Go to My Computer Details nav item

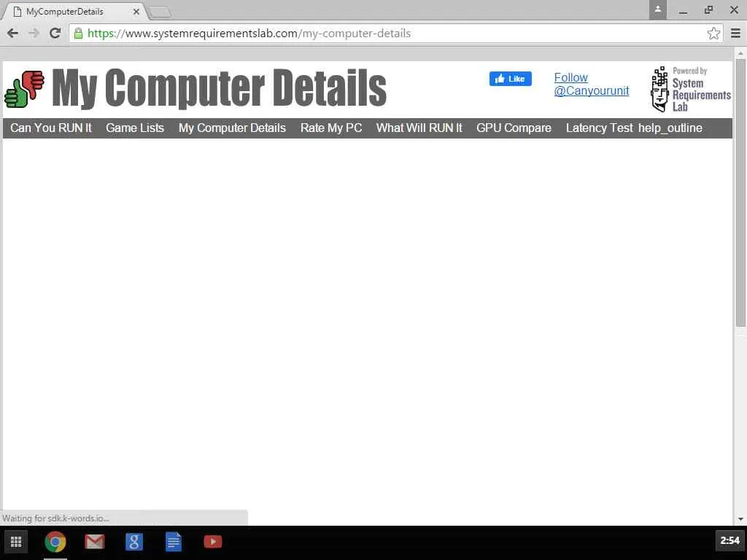click(232, 128)
